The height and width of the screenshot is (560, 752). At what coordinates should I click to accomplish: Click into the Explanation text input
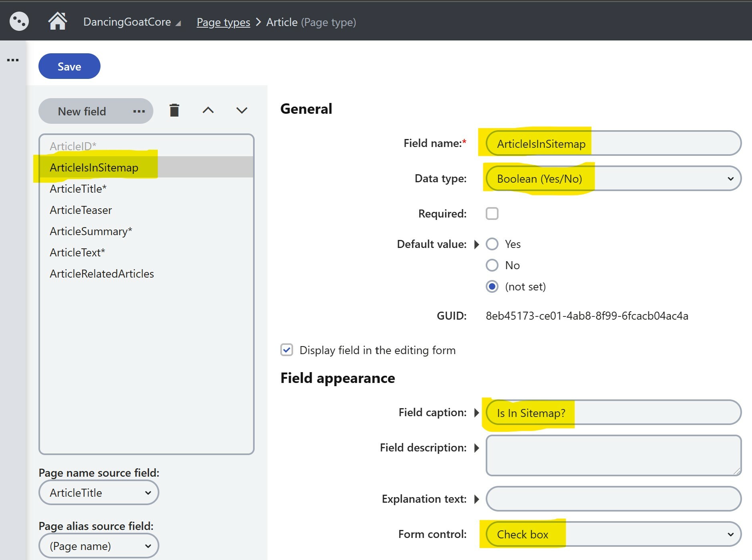(x=613, y=499)
